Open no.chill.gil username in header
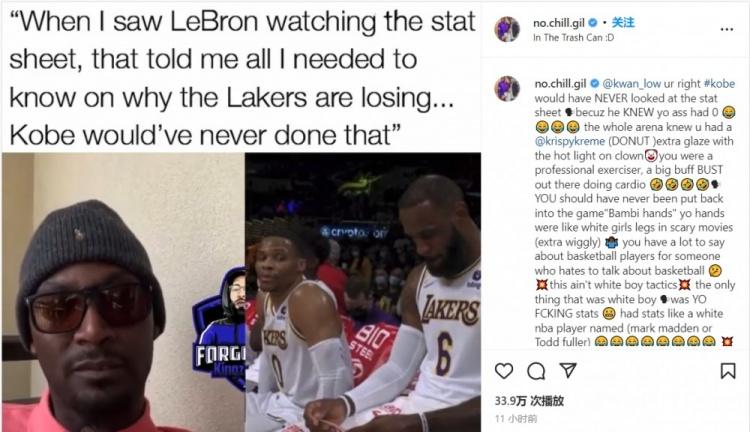 click(559, 22)
